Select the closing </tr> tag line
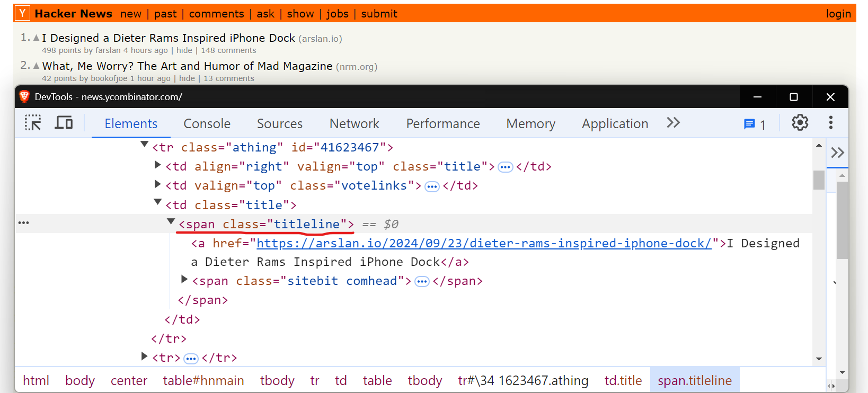This screenshot has height=393, width=868. (x=169, y=339)
